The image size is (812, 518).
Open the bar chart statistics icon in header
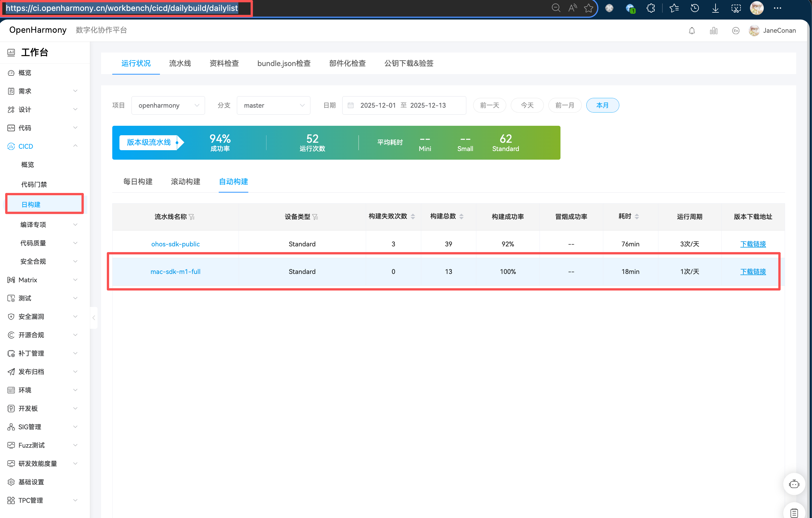click(714, 31)
